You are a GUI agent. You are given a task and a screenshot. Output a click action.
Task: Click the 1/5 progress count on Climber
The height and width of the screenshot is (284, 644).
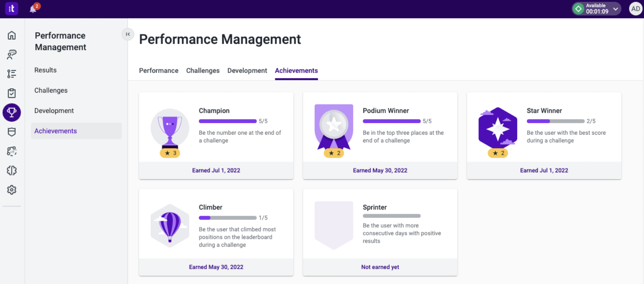263,218
